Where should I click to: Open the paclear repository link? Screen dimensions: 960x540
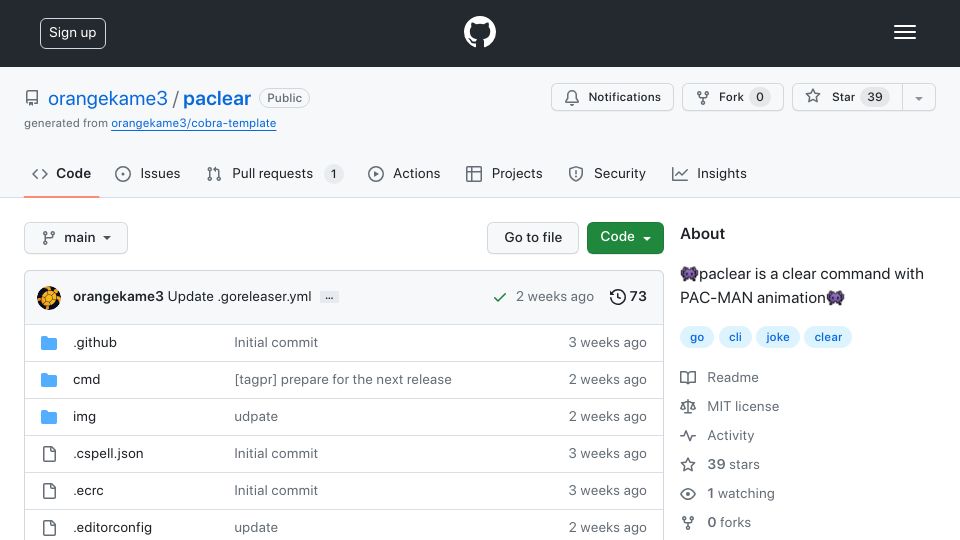217,99
